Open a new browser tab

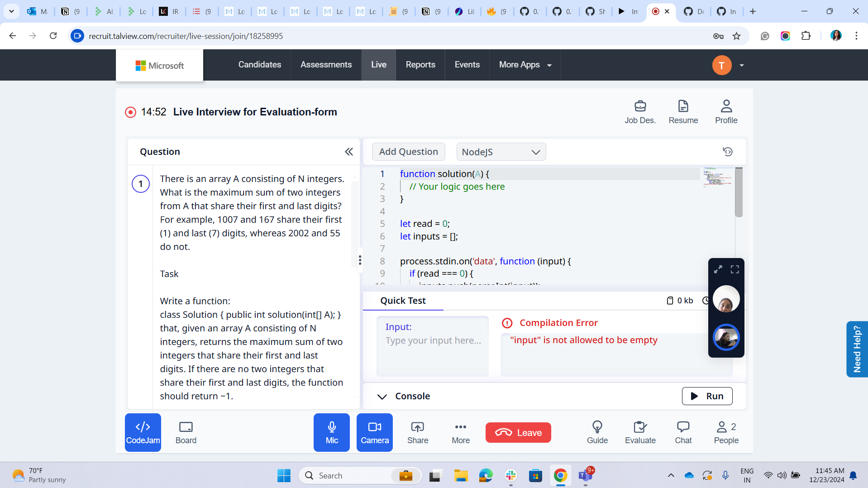753,11
